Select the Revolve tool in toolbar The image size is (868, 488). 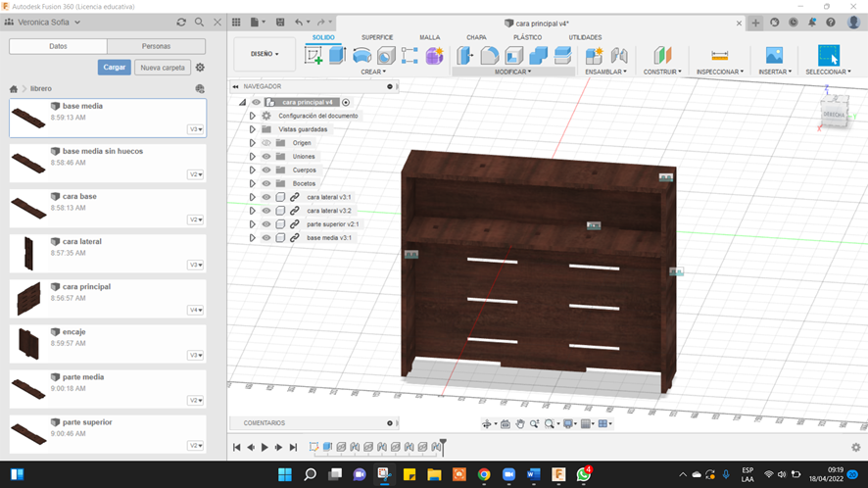point(362,56)
